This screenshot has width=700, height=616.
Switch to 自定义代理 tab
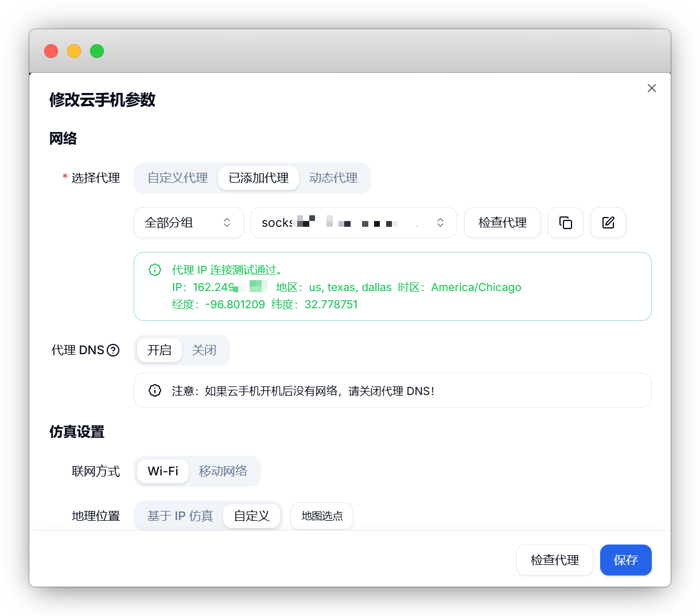[177, 178]
